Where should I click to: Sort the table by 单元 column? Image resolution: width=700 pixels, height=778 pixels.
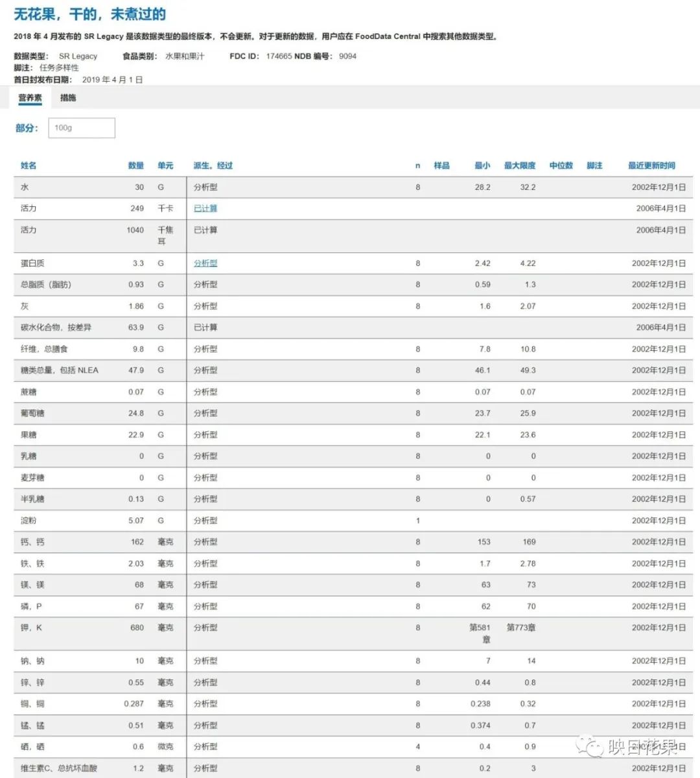coord(165,165)
